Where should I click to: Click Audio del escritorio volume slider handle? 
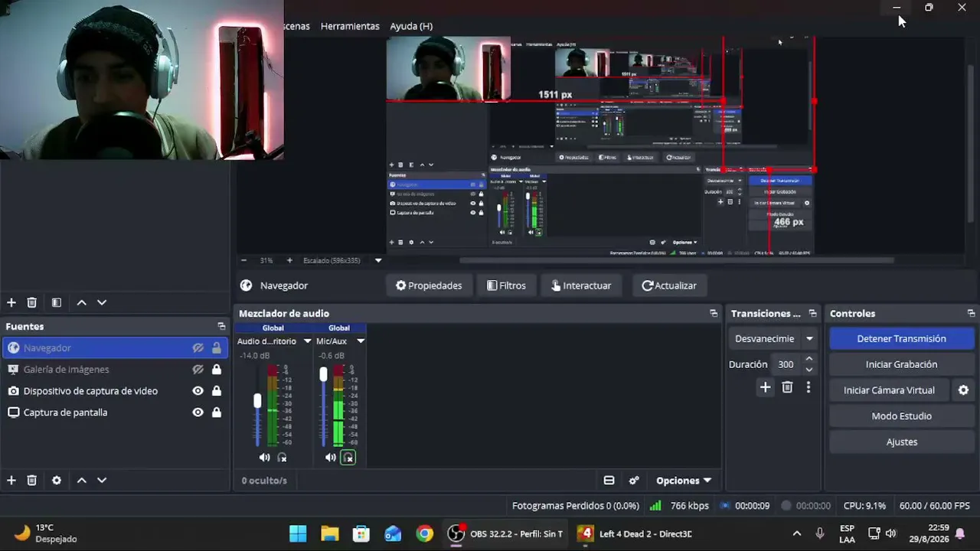[x=257, y=401]
